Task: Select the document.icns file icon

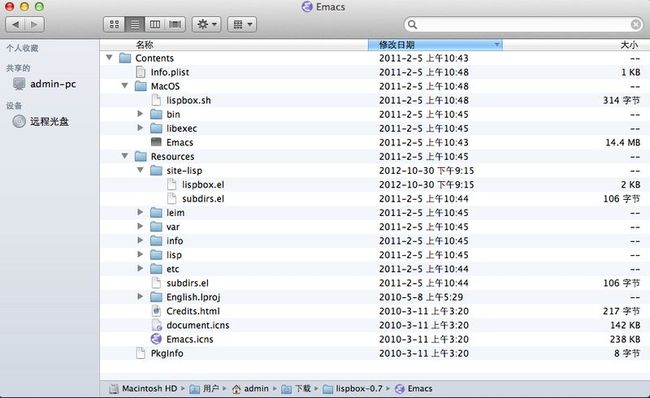Action: click(156, 325)
